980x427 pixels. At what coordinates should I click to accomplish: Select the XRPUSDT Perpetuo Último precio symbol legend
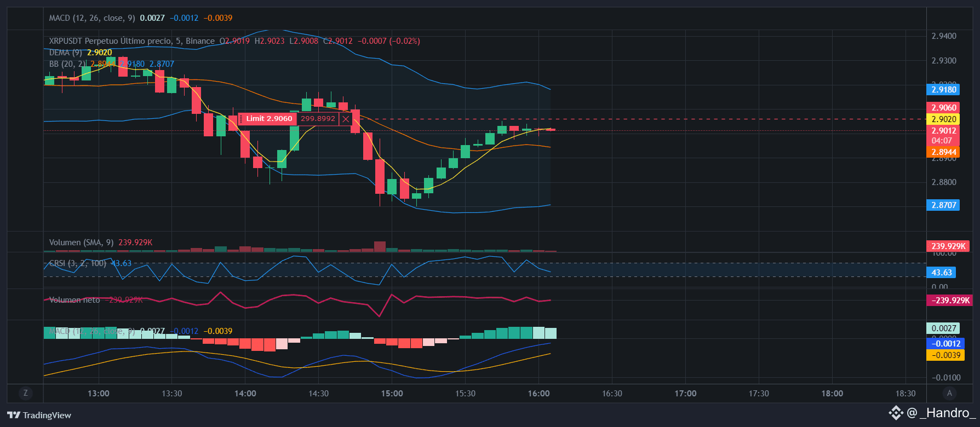pos(131,41)
